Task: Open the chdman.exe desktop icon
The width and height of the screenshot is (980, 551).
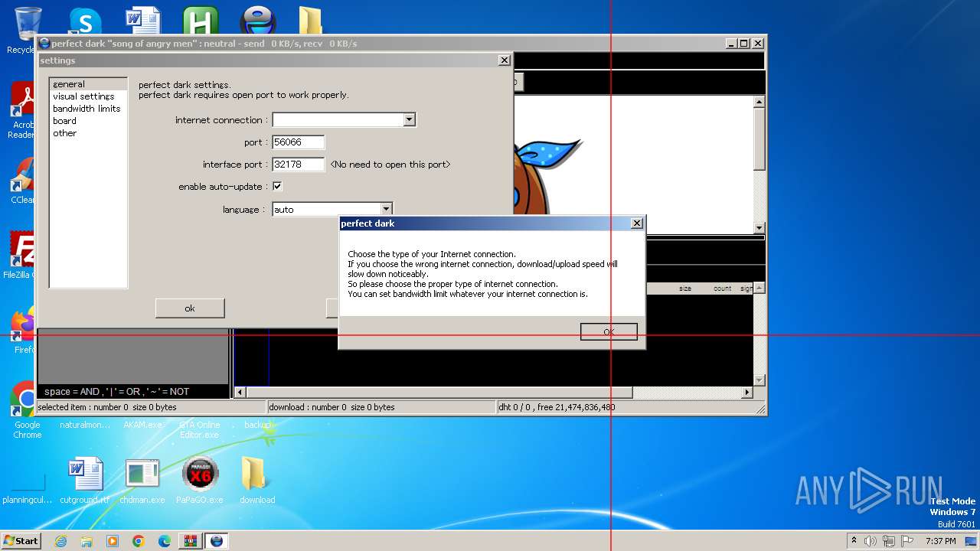Action: [x=142, y=481]
